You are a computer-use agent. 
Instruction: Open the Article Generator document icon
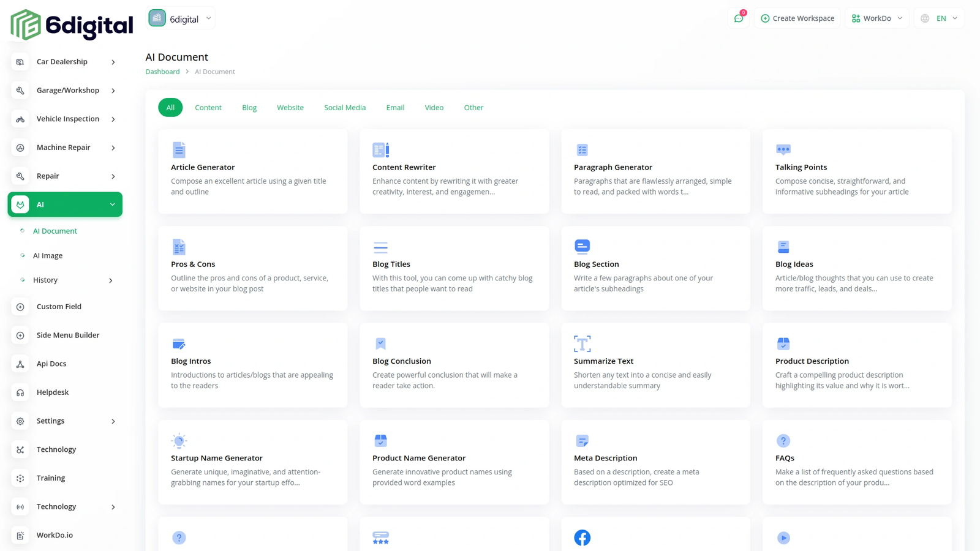179,149
